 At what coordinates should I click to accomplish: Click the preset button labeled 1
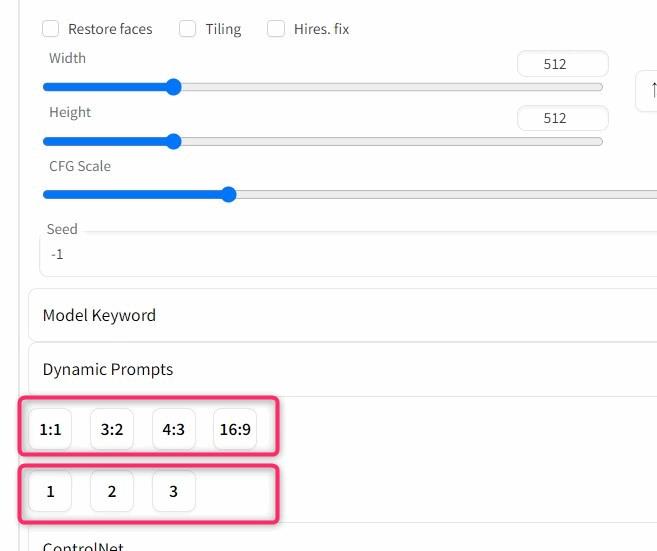tap(50, 491)
